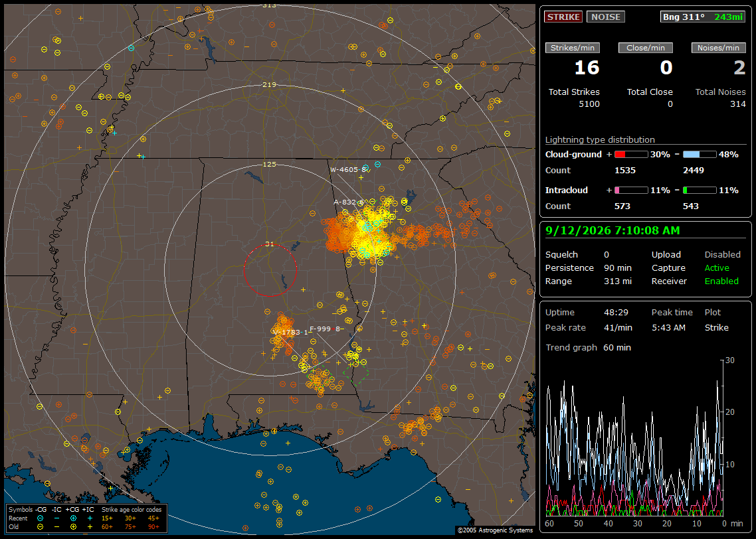Toggle the Capture Active status

point(716,268)
